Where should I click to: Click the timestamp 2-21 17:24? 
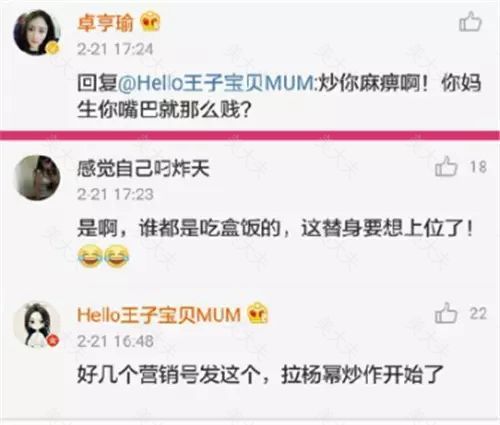[x=115, y=49]
